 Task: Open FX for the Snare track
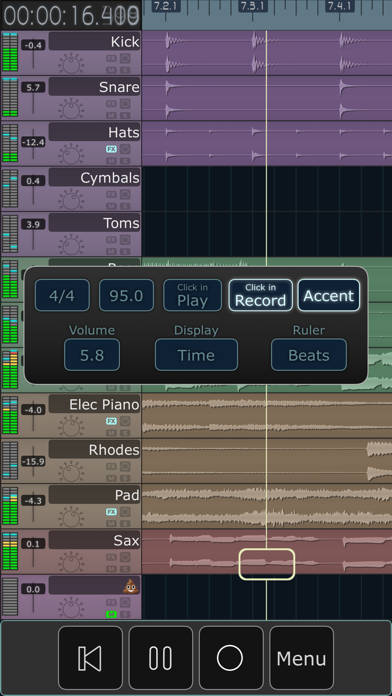[x=111, y=103]
